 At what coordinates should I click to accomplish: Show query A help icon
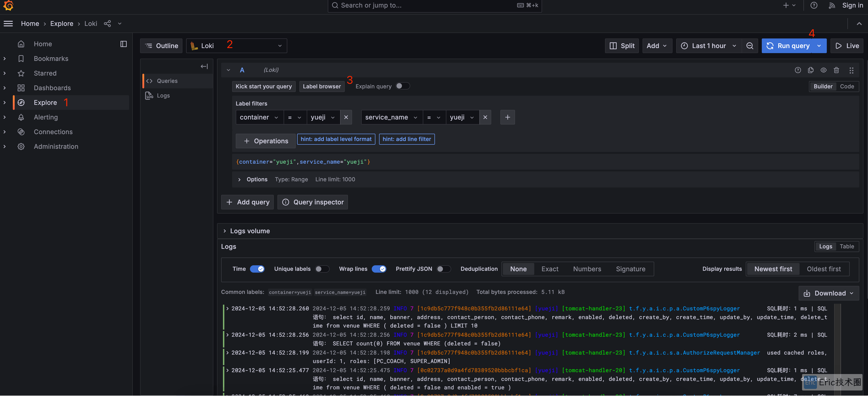pyautogui.click(x=797, y=70)
